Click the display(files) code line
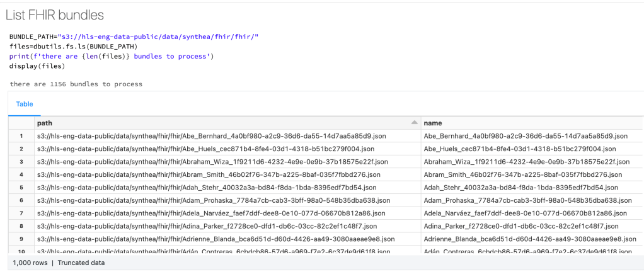This screenshot has height=272, width=644. pyautogui.click(x=37, y=65)
